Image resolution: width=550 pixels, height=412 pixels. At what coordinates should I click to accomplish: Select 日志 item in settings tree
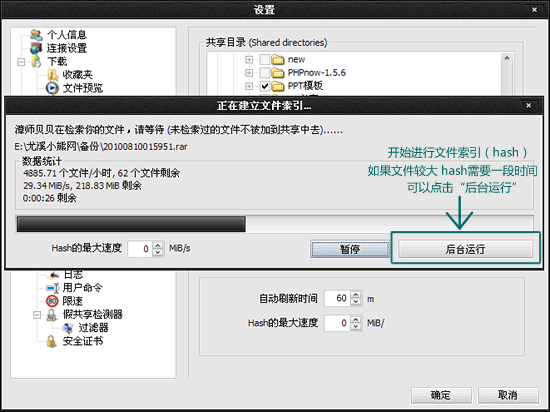pyautogui.click(x=73, y=274)
